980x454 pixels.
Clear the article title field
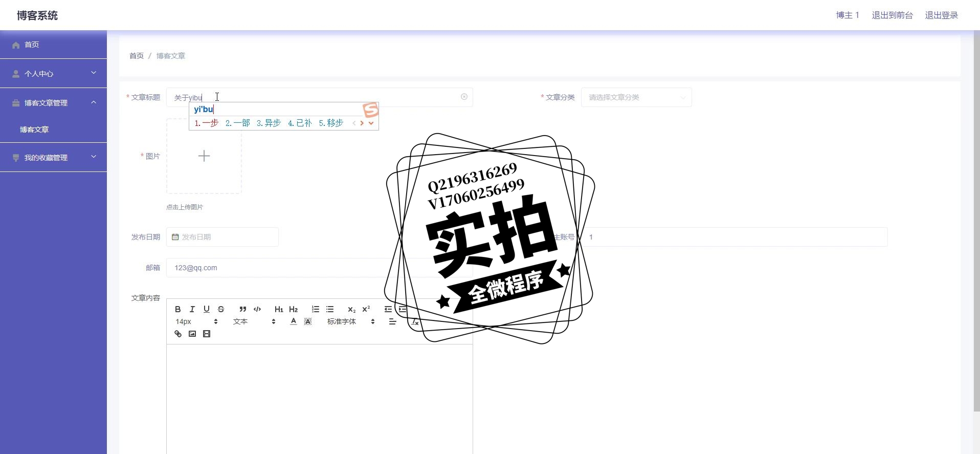coord(464,97)
